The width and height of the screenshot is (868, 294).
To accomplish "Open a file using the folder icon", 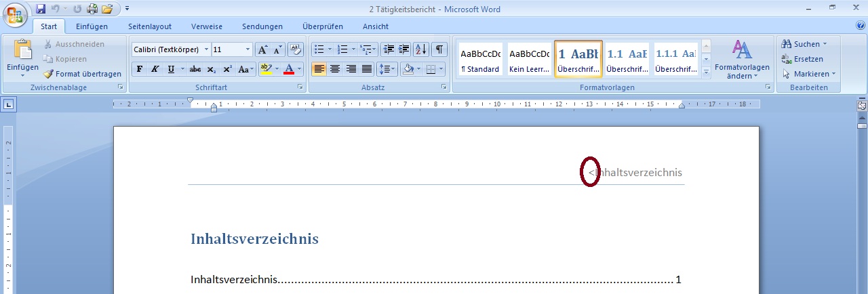I will tap(107, 9).
